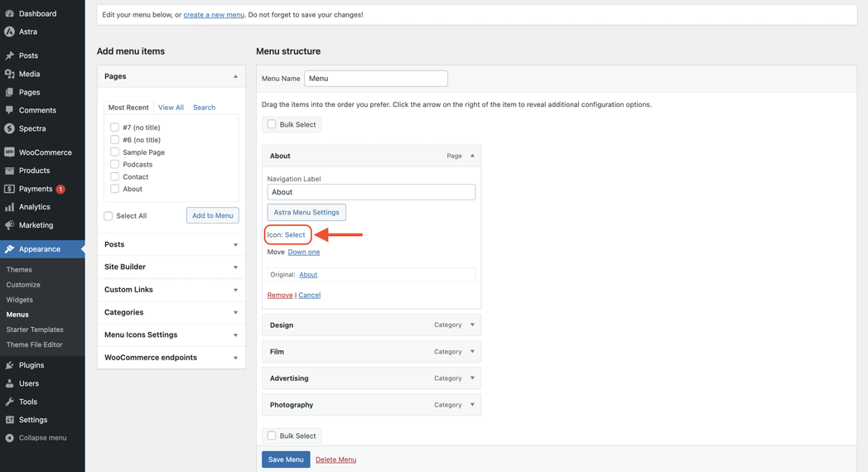
Task: Expand the Design category menu item
Action: pyautogui.click(x=472, y=325)
